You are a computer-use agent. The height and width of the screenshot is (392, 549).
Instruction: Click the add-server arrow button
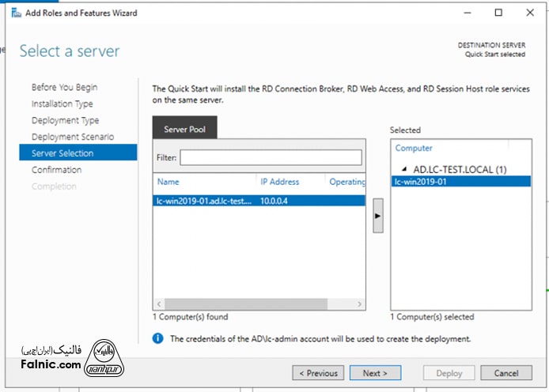click(377, 214)
